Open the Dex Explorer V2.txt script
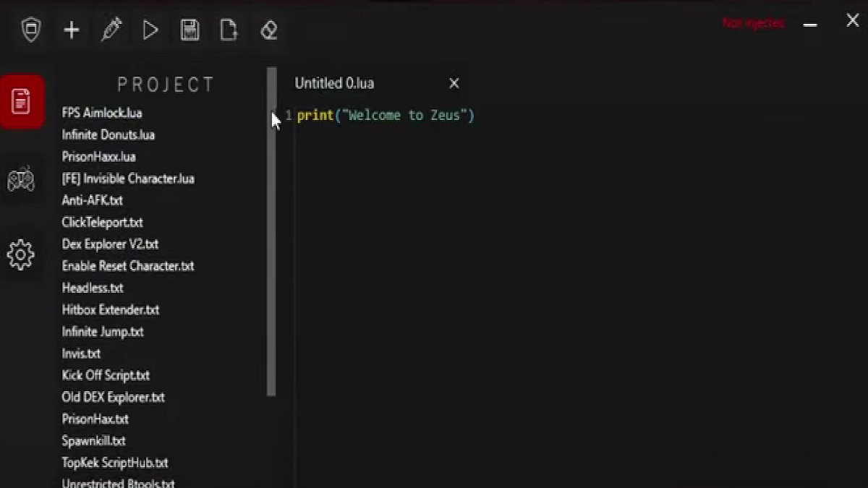Image resolution: width=868 pixels, height=488 pixels. pos(110,244)
